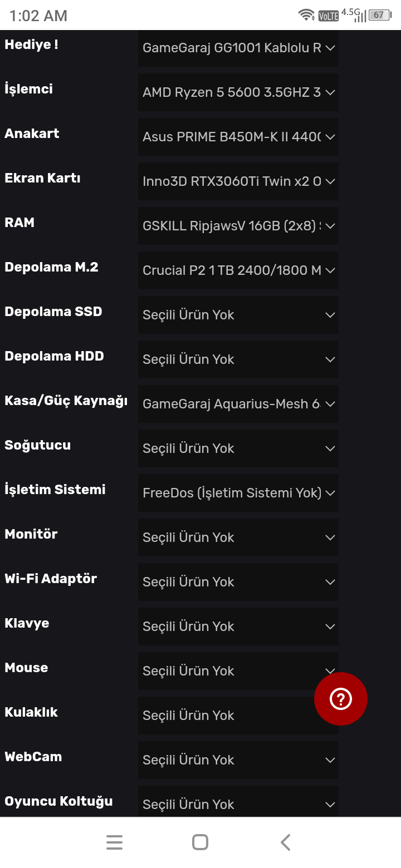Open the Kasa/Güç Kaynağı dropdown
Screen dimensions: 401x868
click(238, 404)
